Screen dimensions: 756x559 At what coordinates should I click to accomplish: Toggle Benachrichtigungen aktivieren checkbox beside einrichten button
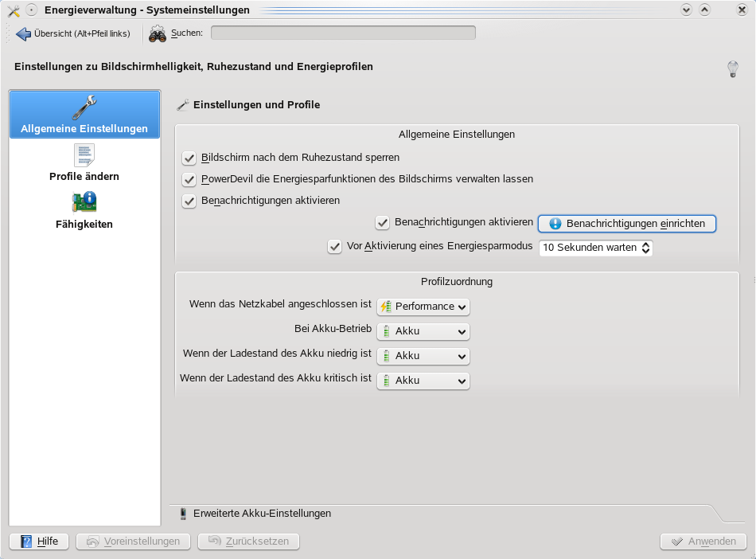click(x=382, y=223)
